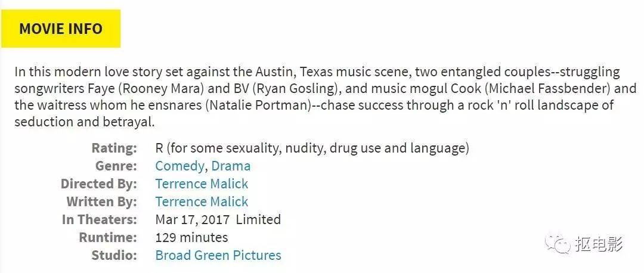The height and width of the screenshot is (273, 644).
Task: Open Terrence Malick link in Written By row
Action: [x=202, y=201]
